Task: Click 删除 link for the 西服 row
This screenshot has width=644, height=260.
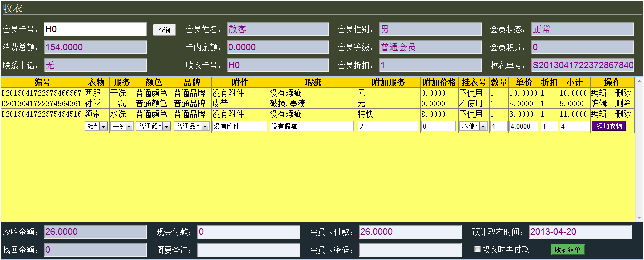Action: [622, 93]
